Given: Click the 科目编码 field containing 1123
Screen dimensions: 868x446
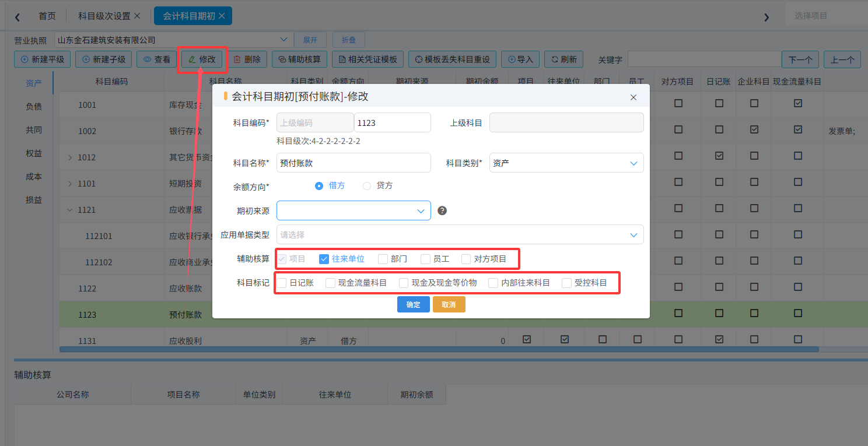Looking at the screenshot, I should point(393,122).
